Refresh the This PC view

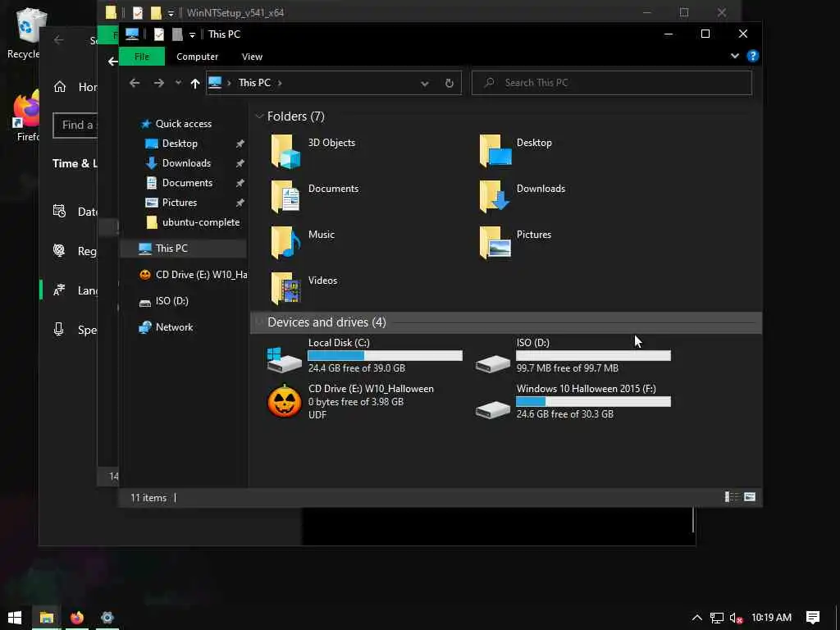pyautogui.click(x=450, y=83)
